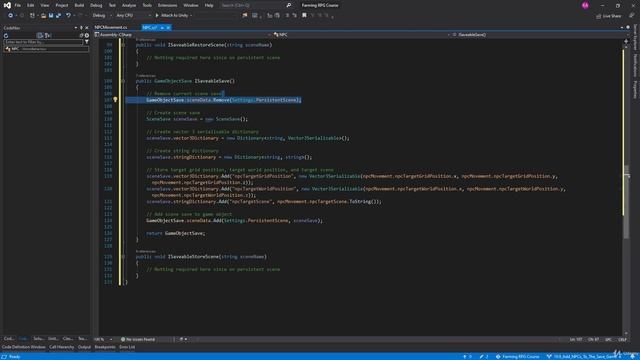Click the editor split window handle
This screenshot has width=640, height=360.
click(x=626, y=41)
